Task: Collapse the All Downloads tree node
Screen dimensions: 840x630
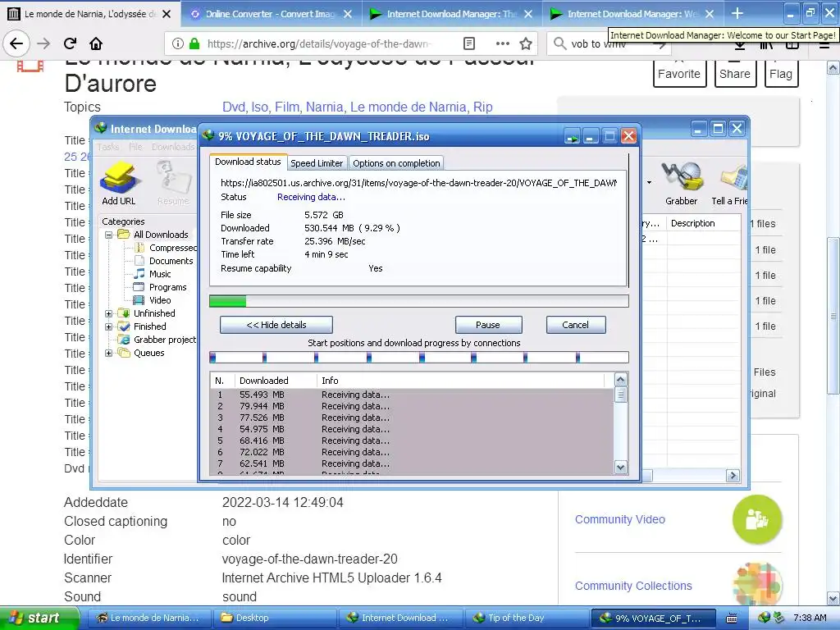Action: point(109,235)
